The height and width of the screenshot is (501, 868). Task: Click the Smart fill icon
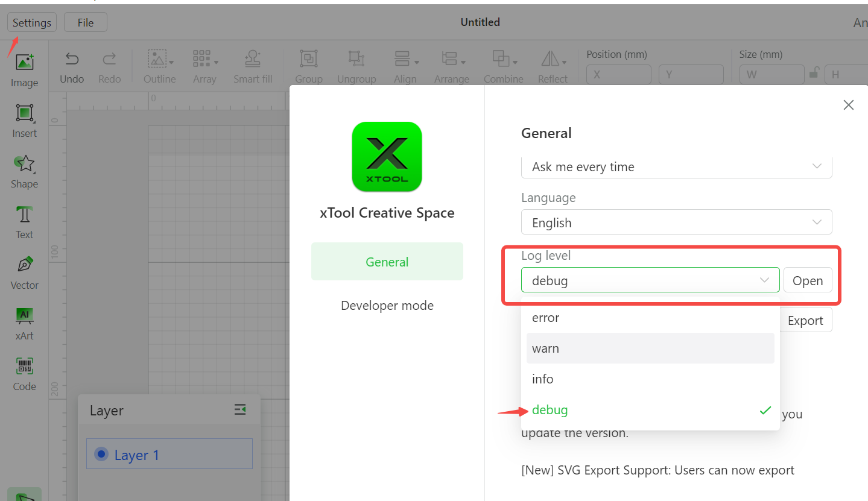click(x=252, y=58)
